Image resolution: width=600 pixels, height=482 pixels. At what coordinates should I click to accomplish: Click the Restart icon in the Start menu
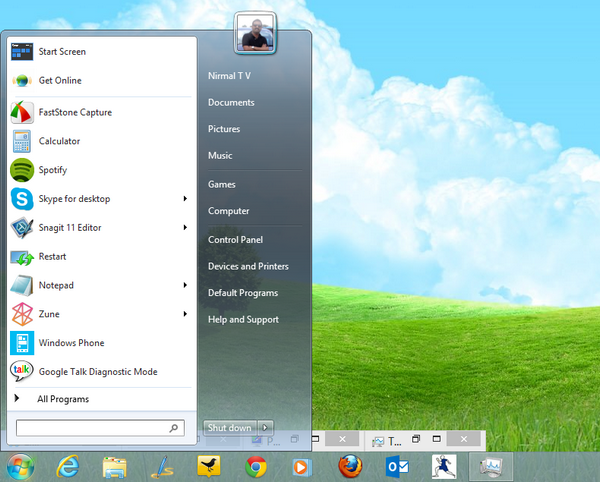click(22, 257)
